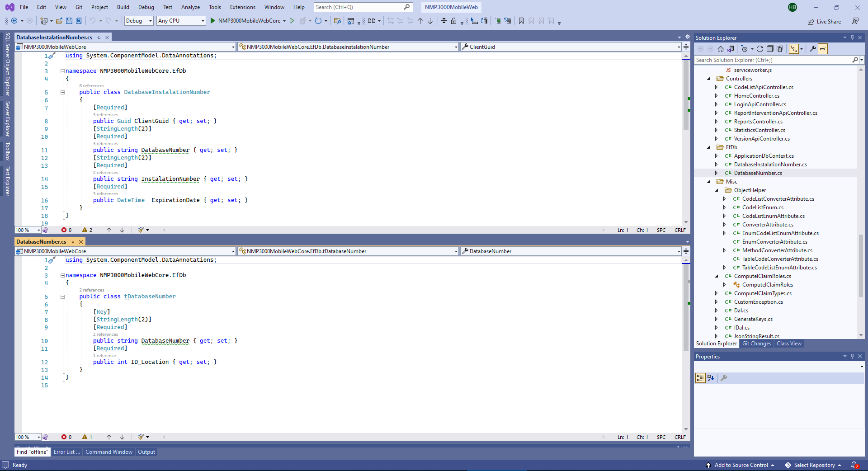Open the Build menu

(123, 7)
